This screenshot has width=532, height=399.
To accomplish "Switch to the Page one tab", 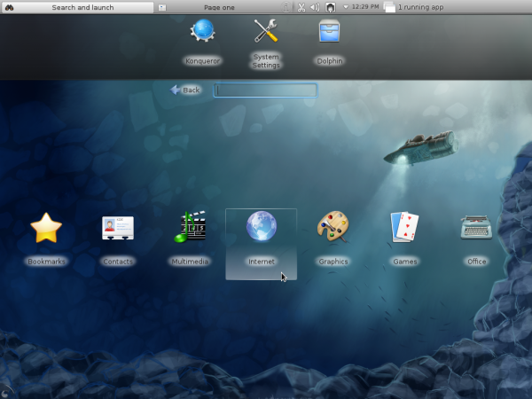I will coord(218,7).
